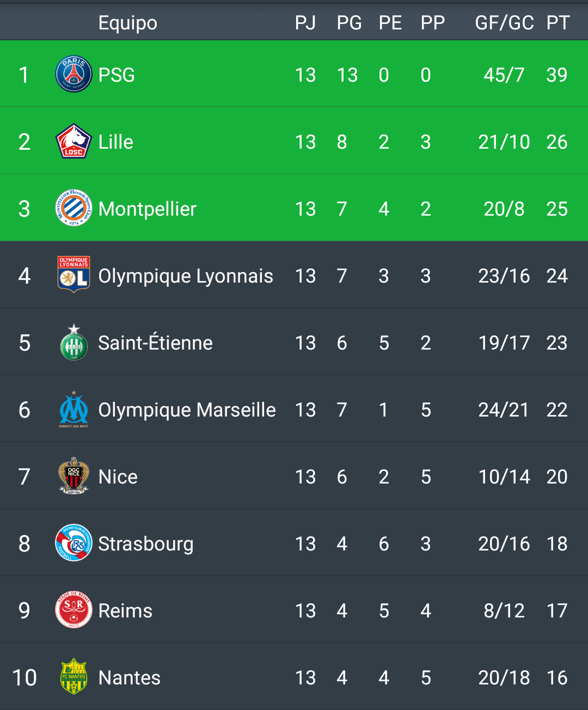Image resolution: width=588 pixels, height=710 pixels.
Task: Tap the FC Nantes yellow badge
Action: [73, 677]
